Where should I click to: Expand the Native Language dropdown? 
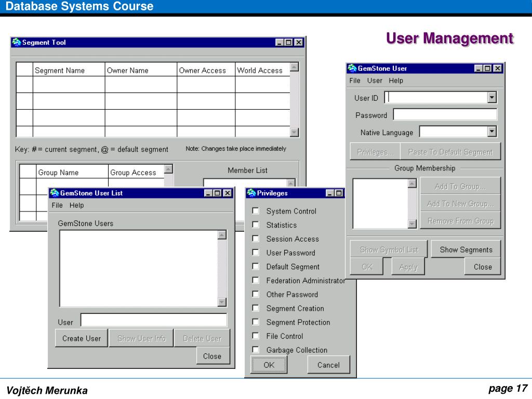click(x=492, y=131)
